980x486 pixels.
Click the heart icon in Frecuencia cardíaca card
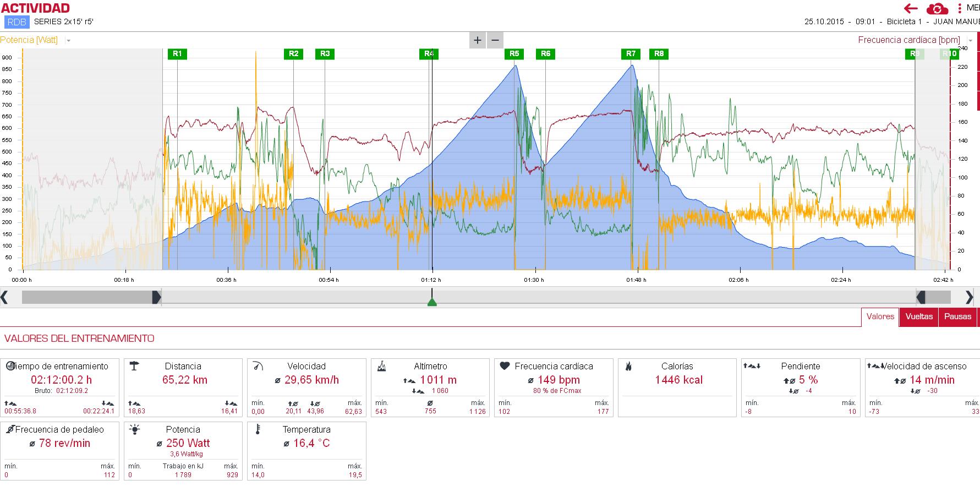tap(504, 366)
